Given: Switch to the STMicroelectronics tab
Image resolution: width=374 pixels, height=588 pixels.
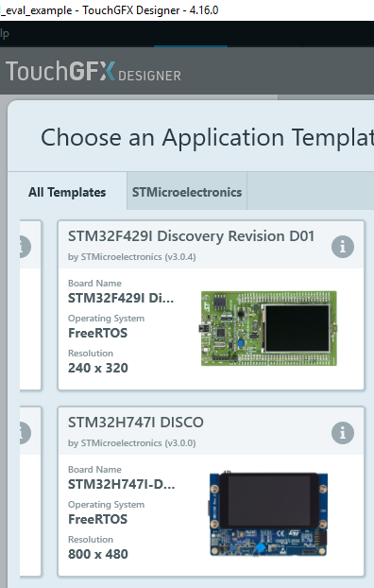Looking at the screenshot, I should pos(187,192).
